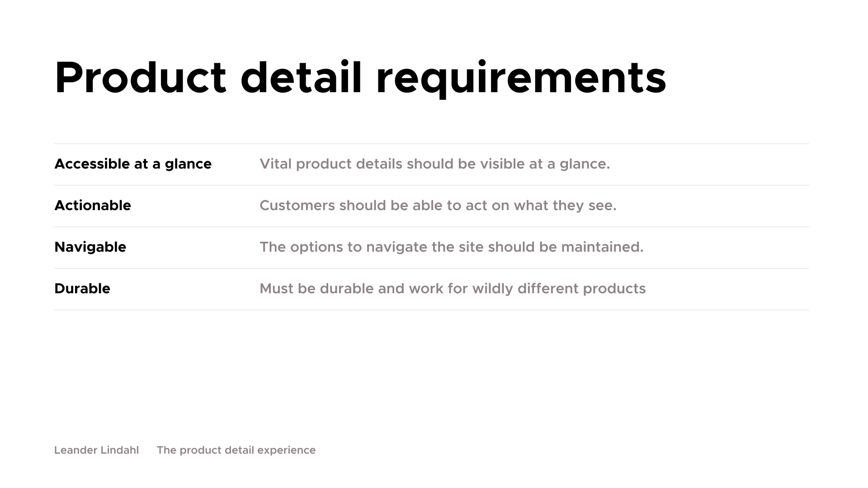Select the "Vital product details" description text

tap(434, 164)
